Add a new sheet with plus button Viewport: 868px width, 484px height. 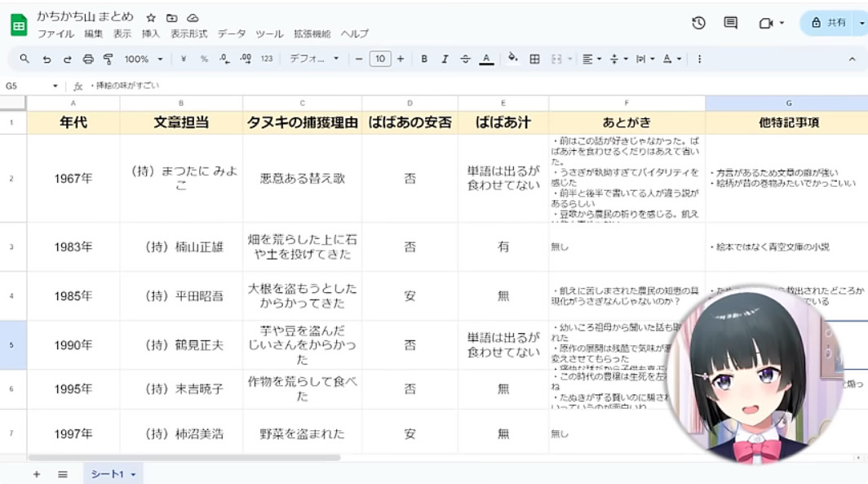37,474
